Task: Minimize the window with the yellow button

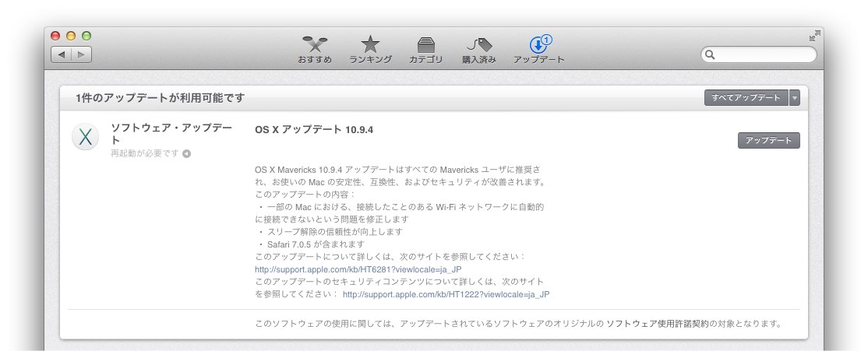Action: tap(71, 36)
